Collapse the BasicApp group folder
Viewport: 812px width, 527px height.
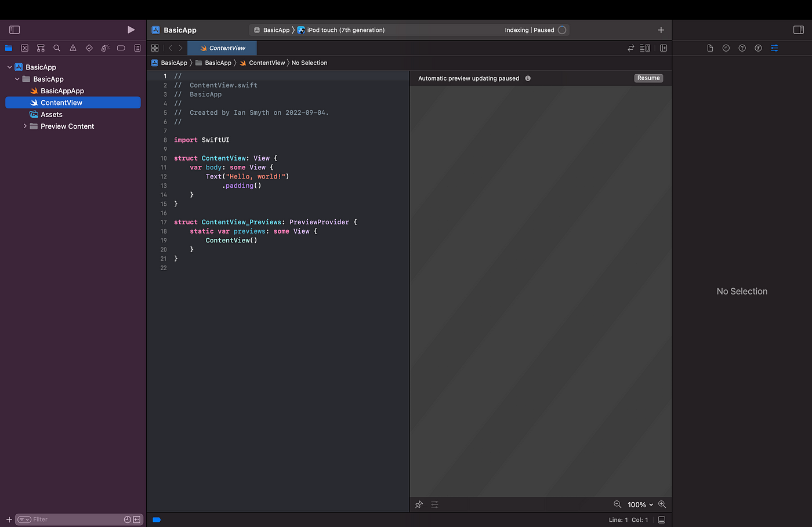click(x=17, y=79)
